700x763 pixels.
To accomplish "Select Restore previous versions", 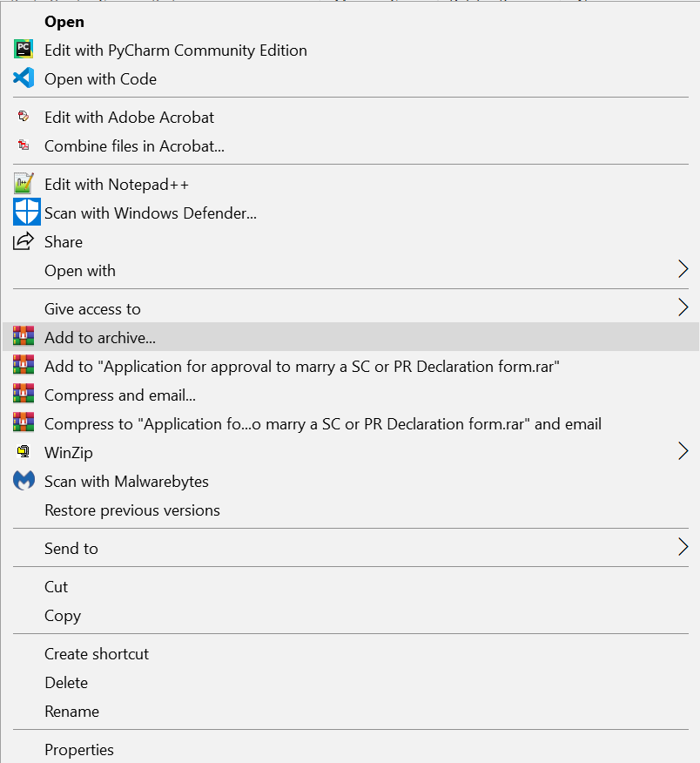I will tap(132, 510).
